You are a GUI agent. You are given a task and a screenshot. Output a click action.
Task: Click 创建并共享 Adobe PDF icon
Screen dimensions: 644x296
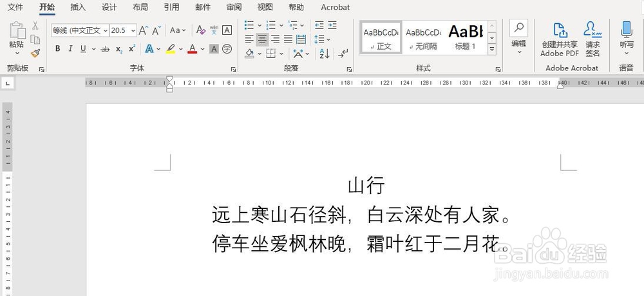click(x=560, y=30)
